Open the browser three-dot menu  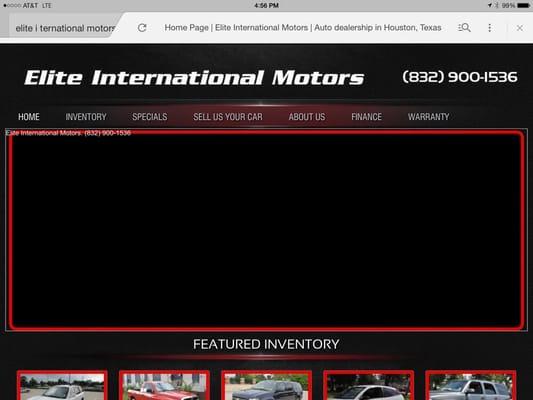pyautogui.click(x=489, y=28)
